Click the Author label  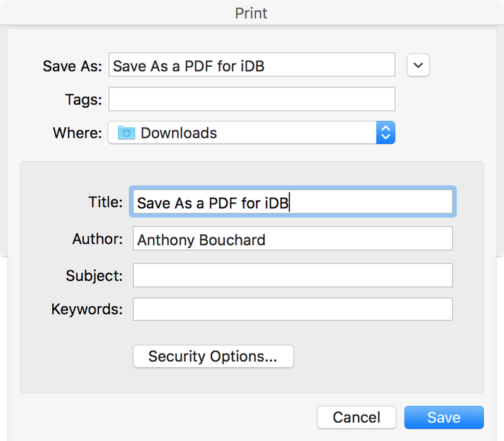pos(98,239)
